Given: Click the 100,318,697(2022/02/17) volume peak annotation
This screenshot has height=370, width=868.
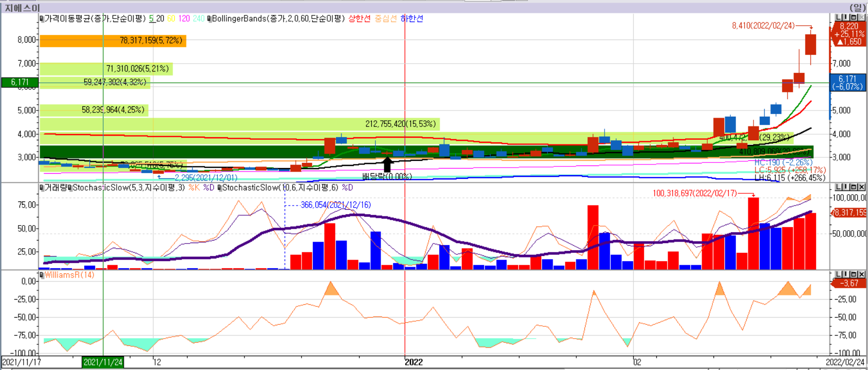Looking at the screenshot, I should point(695,193).
